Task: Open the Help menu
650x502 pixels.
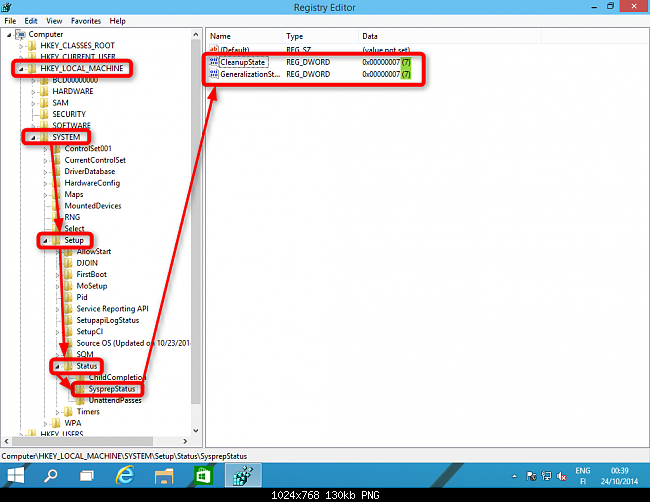Action: point(117,21)
